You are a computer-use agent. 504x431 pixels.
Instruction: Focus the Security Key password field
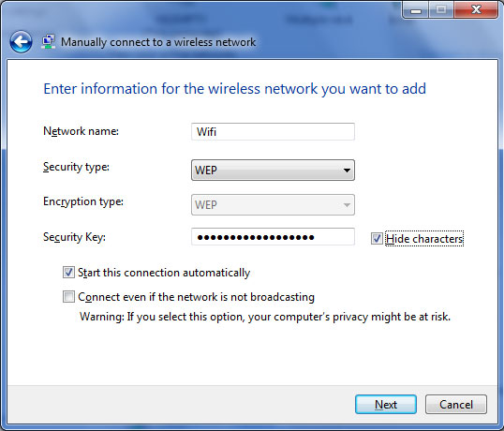(273, 237)
